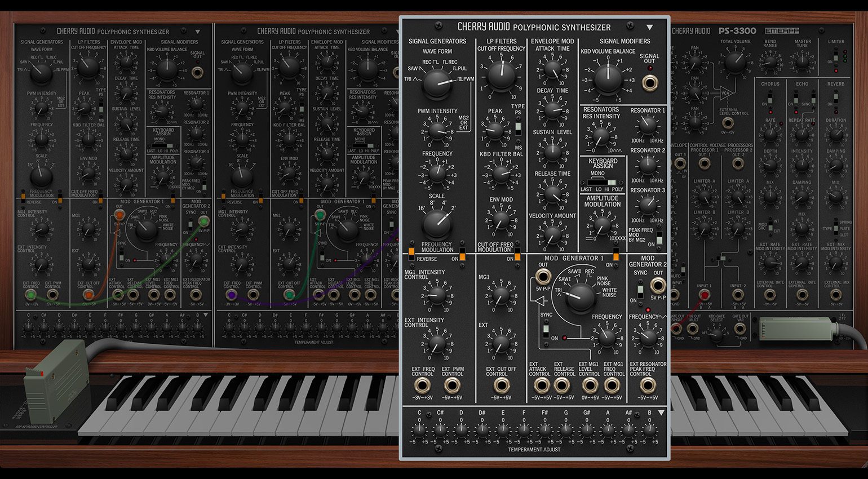Screen dimensions: 868x479
Task: Click the Master Tune knob
Action: pos(803,60)
